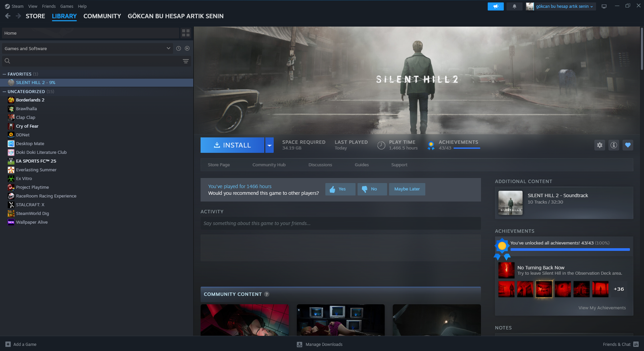Go forward with the right arrow
The height and width of the screenshot is (351, 644).
(x=18, y=16)
